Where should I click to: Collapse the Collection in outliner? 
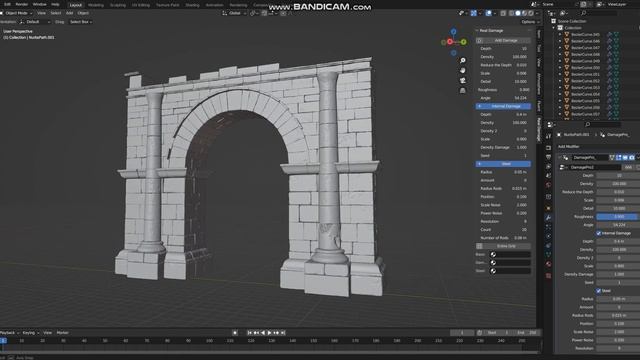tap(554, 28)
